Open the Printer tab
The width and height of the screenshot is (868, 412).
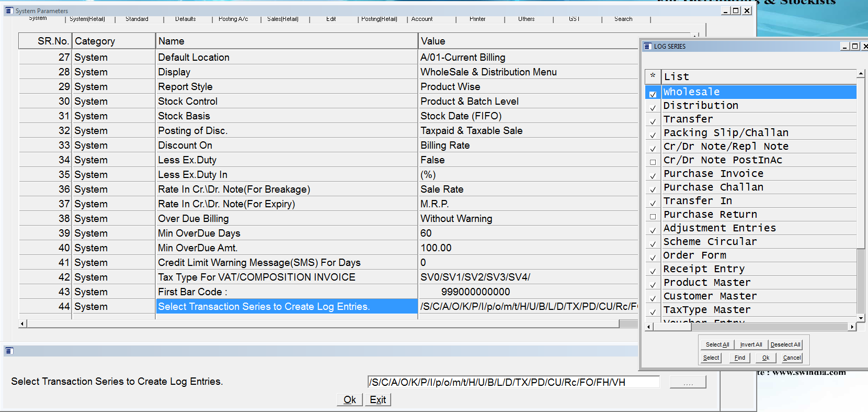coord(477,19)
